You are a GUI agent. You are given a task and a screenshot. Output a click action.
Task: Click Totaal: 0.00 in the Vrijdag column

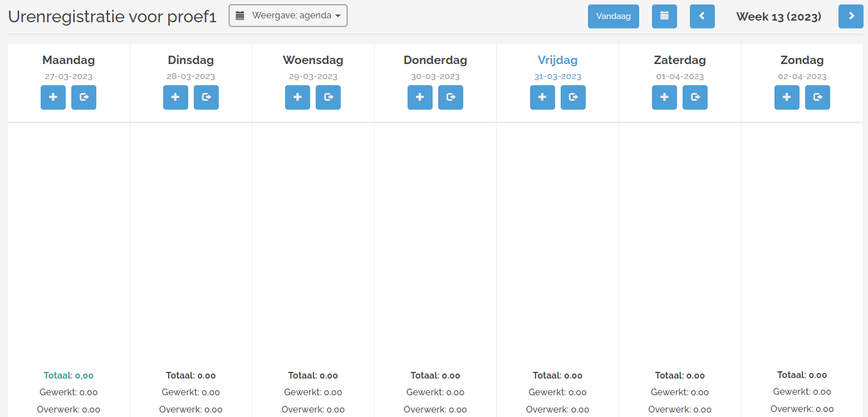(557, 375)
